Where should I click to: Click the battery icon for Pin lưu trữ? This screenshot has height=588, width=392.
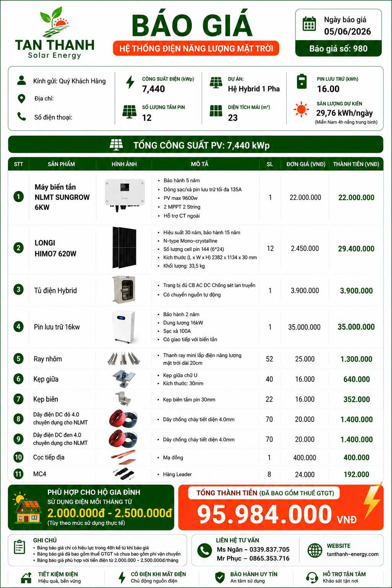(302, 82)
